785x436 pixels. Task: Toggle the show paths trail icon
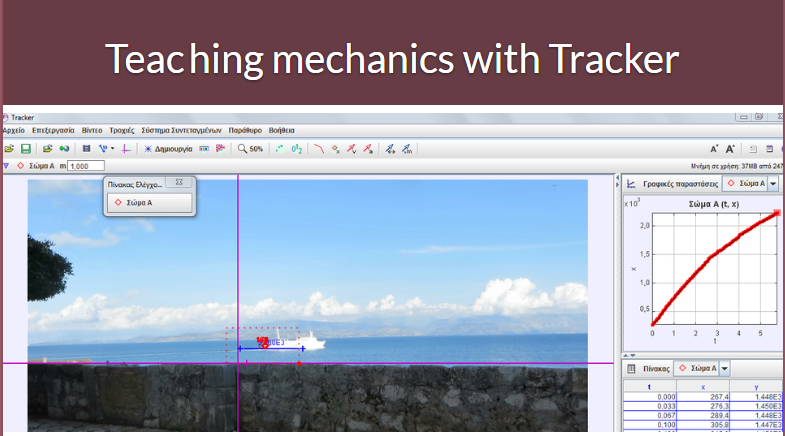point(318,148)
